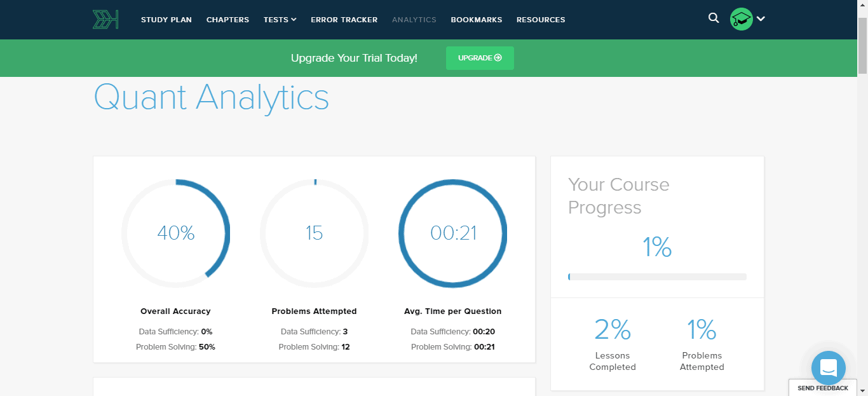
Task: Navigate to Bookmarks
Action: coord(476,20)
